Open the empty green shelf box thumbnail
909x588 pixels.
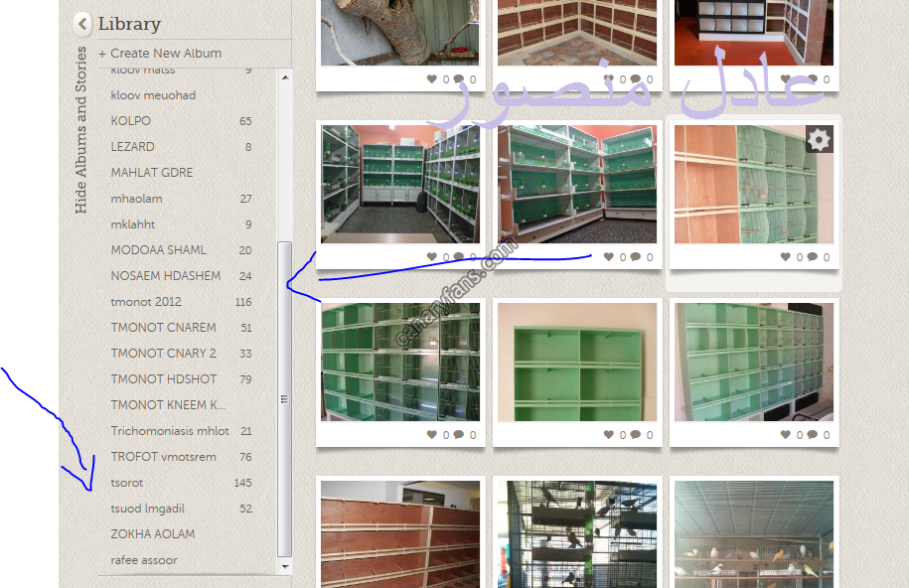577,362
